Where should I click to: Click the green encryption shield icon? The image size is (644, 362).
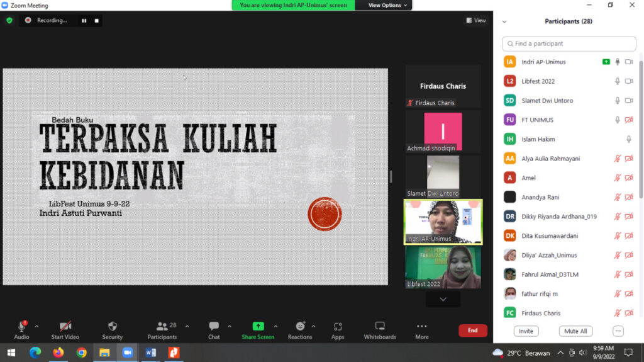click(x=9, y=20)
